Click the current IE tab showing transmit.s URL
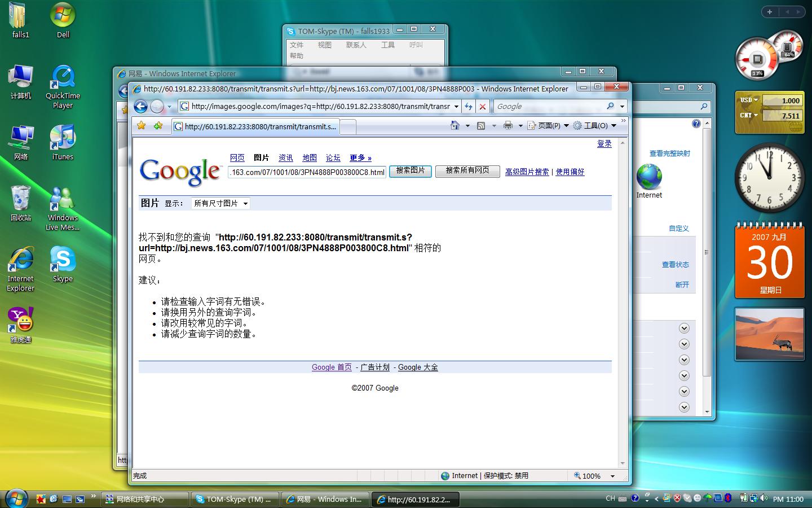812x508 pixels. coord(255,126)
